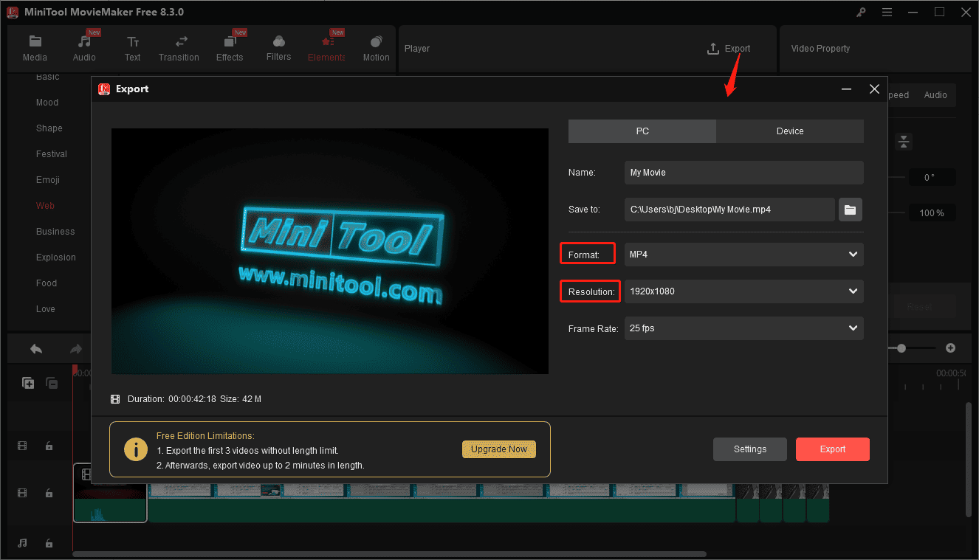
Task: Click the zoom in plus icon
Action: point(951,348)
